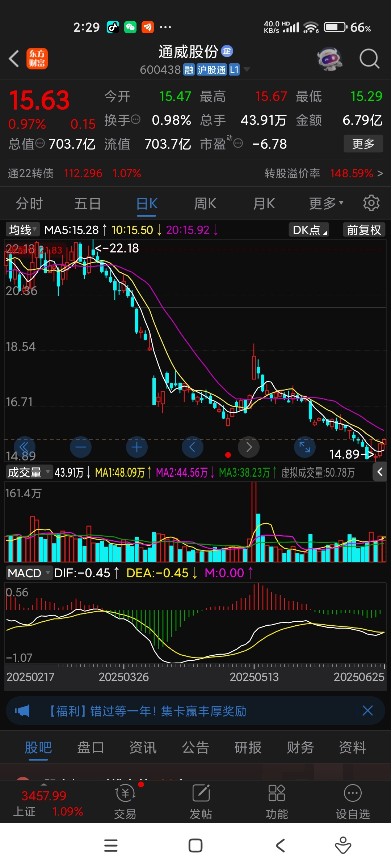Switch to 五日 chart tab
The height and width of the screenshot is (868, 391).
tap(88, 203)
